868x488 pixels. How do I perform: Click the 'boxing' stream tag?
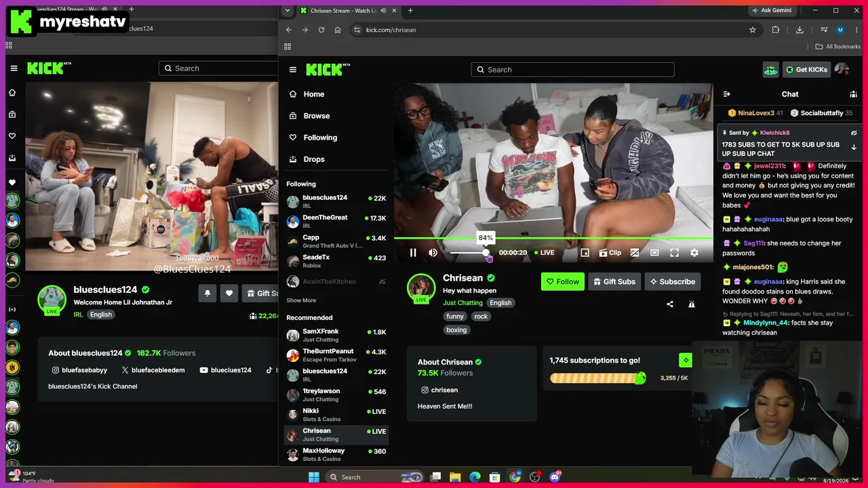(456, 330)
